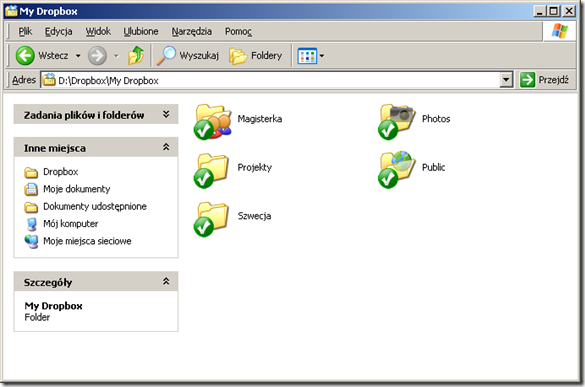
Task: Expand the address bar dropdown
Action: (506, 79)
